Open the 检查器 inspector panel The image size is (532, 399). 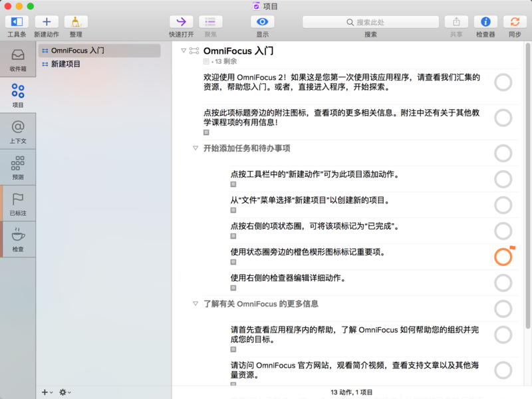pyautogui.click(x=485, y=22)
